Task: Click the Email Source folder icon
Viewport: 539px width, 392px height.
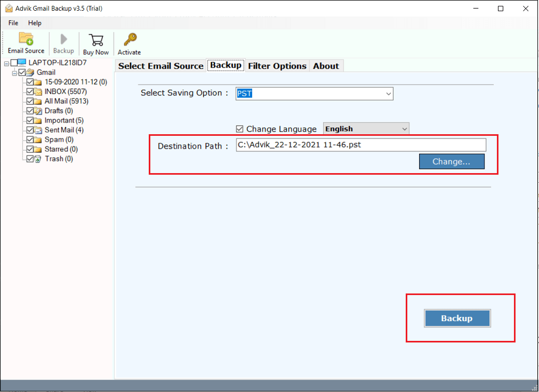Action: click(26, 39)
